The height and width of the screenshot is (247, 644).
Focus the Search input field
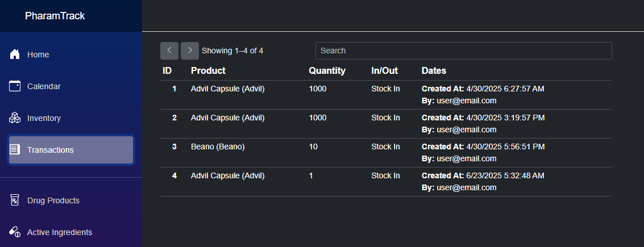tap(463, 51)
